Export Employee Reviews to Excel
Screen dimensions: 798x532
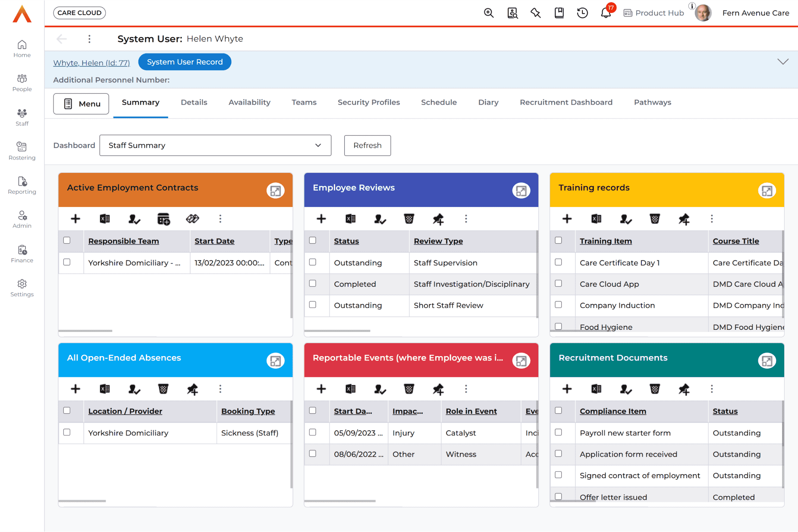pos(350,219)
